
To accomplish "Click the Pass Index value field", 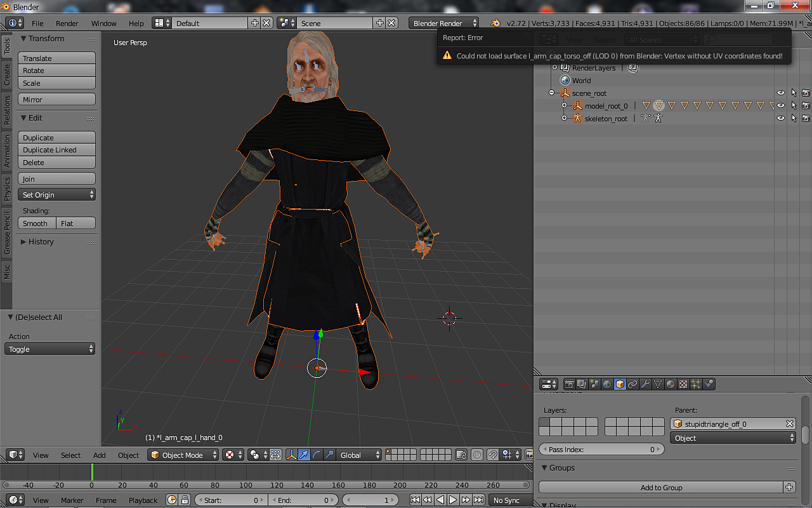I will point(601,450).
